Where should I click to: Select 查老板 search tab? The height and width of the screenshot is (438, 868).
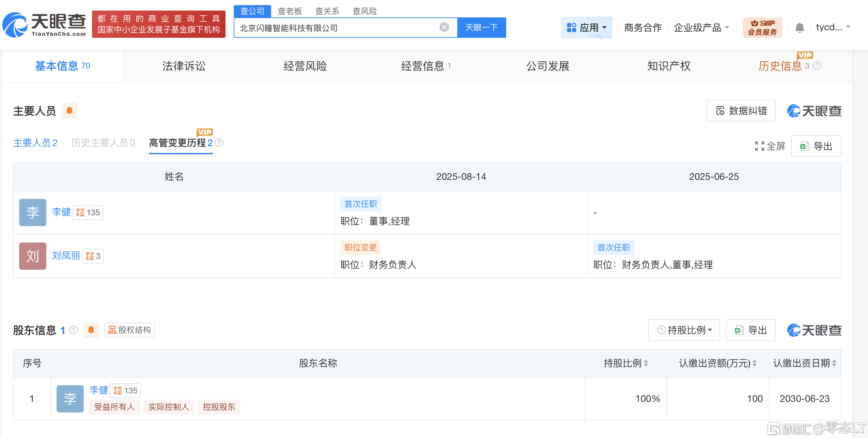tap(290, 11)
